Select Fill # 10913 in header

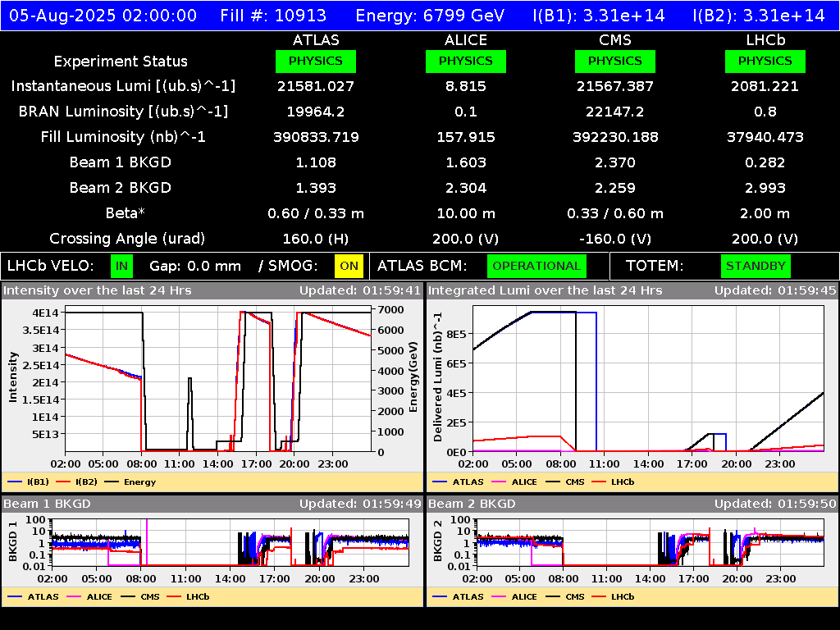click(273, 16)
